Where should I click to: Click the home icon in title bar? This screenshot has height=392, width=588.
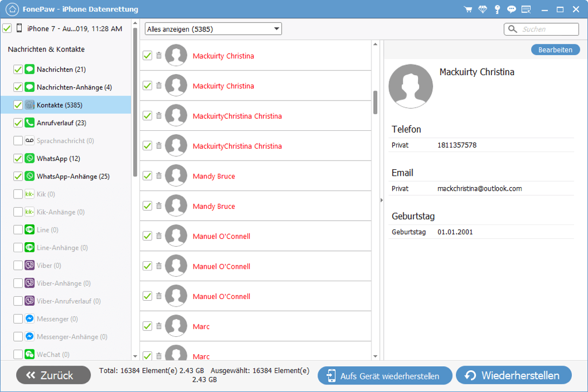[11, 9]
